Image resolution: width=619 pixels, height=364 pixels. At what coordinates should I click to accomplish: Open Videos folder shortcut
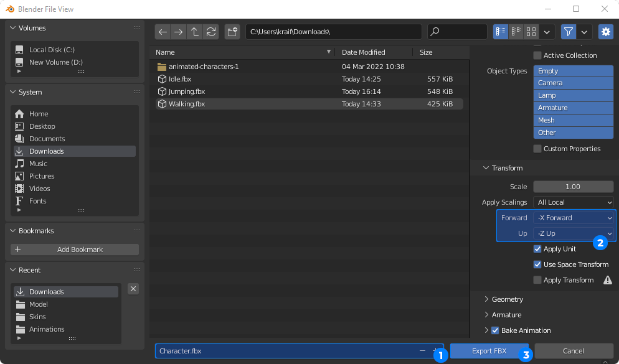(x=75, y=189)
